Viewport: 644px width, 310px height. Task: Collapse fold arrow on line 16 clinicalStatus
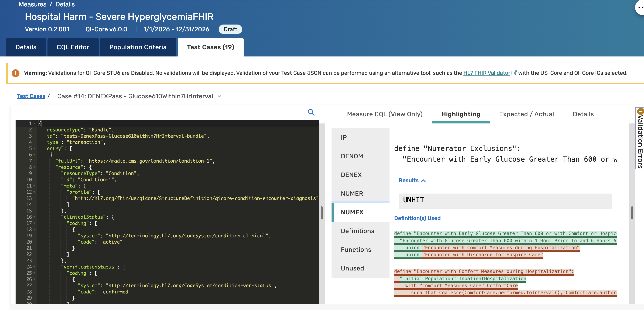click(34, 217)
